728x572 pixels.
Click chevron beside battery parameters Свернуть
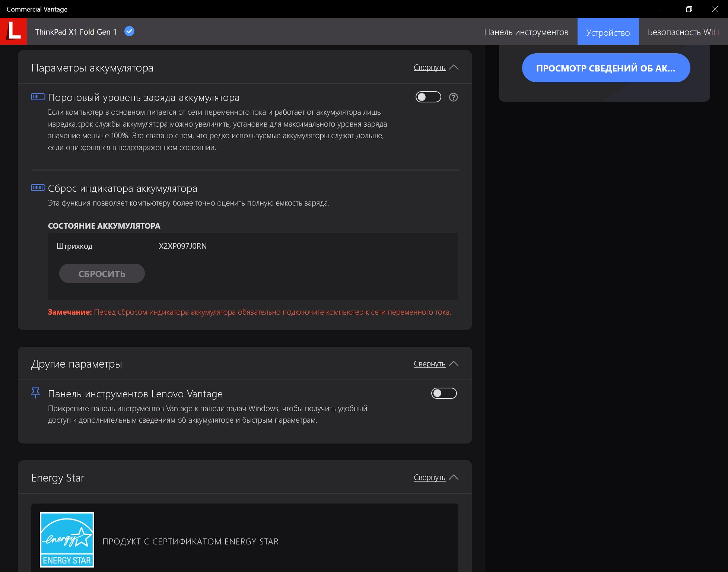454,67
